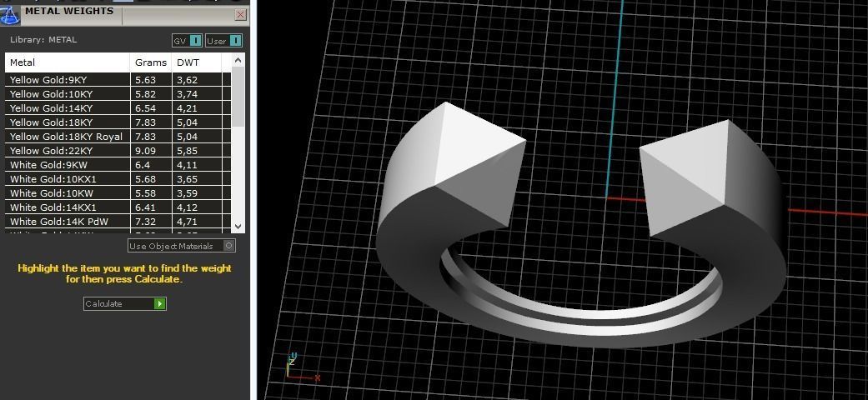This screenshot has height=400, width=868.
Task: Click the 7.32 grams value
Action: tap(146, 222)
